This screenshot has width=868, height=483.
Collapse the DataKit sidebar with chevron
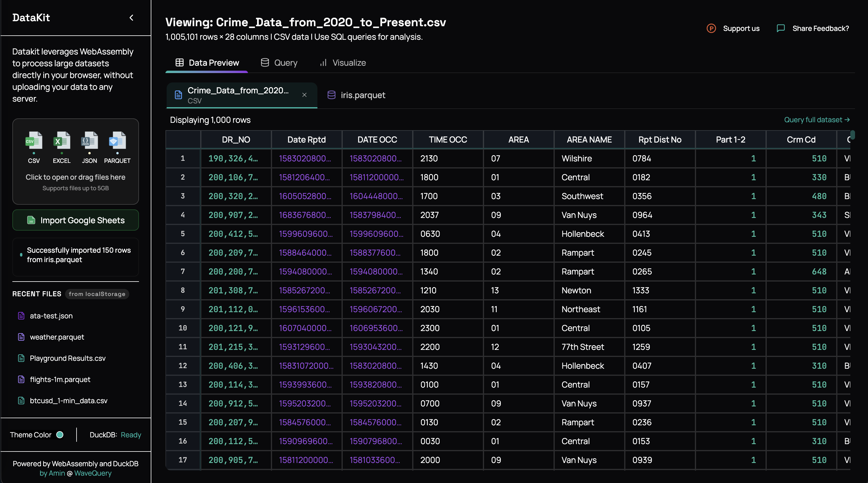coord(131,18)
